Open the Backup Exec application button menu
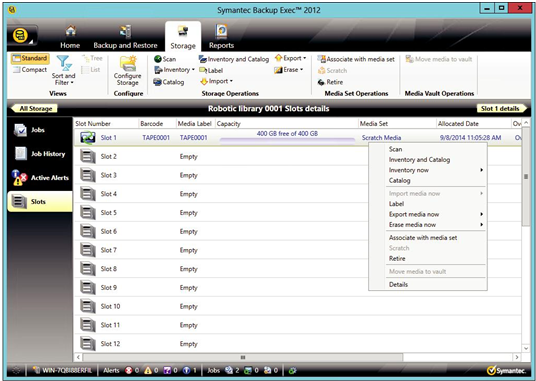 (22, 36)
